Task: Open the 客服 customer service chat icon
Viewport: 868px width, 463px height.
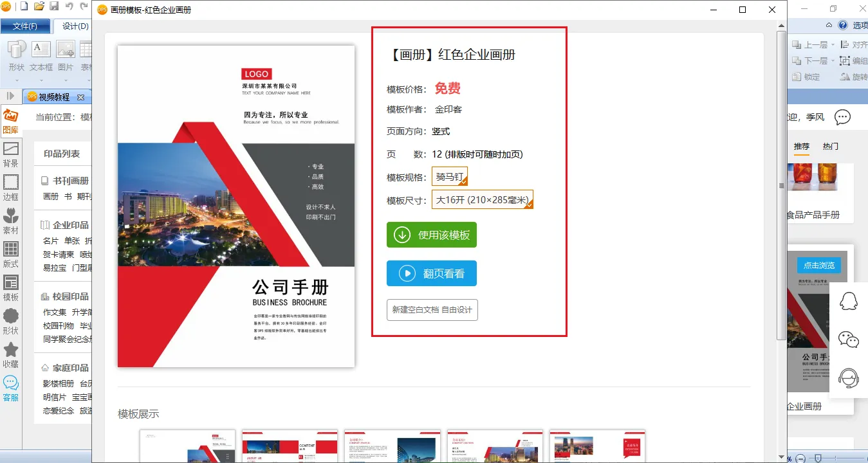Action: pos(10,388)
